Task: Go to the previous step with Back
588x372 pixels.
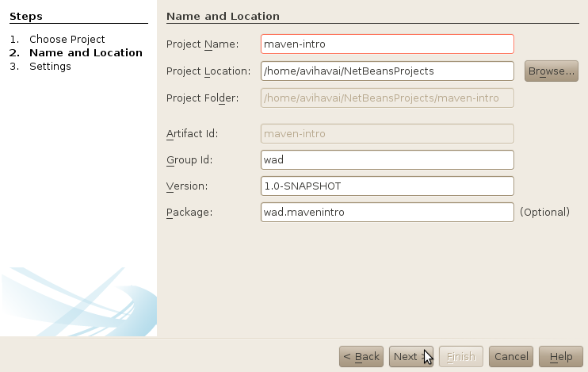Action: pyautogui.click(x=361, y=357)
